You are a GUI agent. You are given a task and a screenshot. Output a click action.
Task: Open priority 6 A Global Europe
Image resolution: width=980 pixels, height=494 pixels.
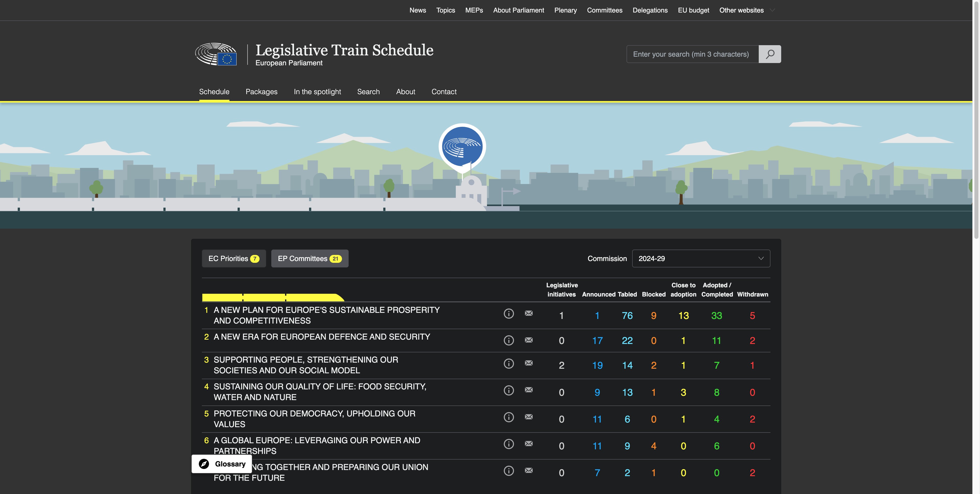tap(317, 445)
